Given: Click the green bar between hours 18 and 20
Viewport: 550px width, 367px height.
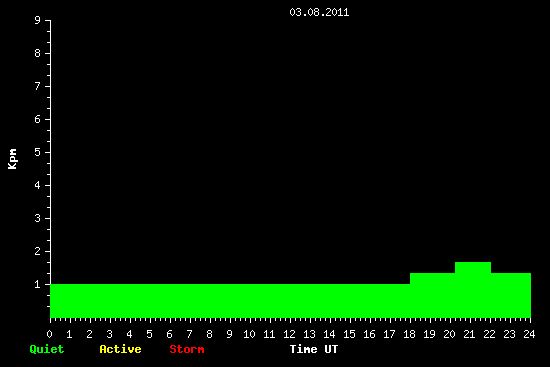Looking at the screenshot, I should pos(432,295).
